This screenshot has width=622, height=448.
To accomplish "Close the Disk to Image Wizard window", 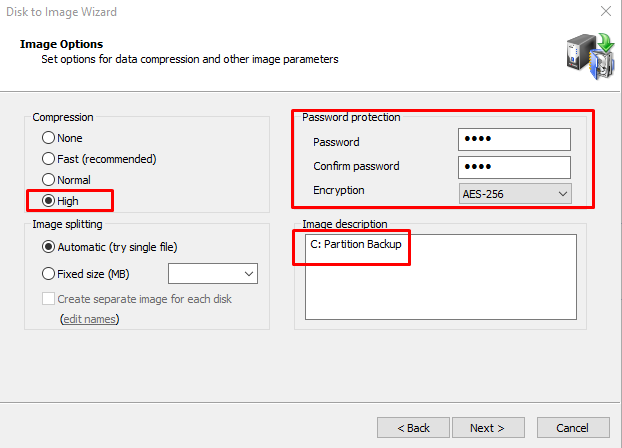I will [x=606, y=11].
